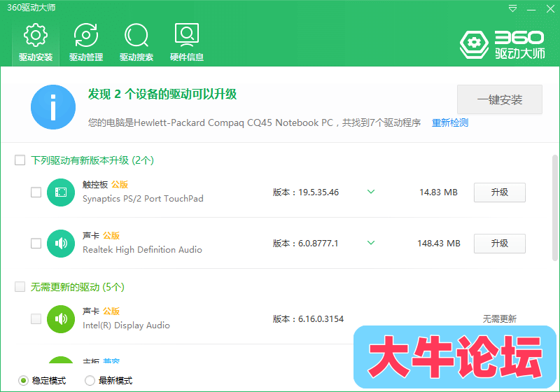The height and width of the screenshot is (392, 560).
Task: Click the 148.43 MB size text
Action: click(x=439, y=244)
